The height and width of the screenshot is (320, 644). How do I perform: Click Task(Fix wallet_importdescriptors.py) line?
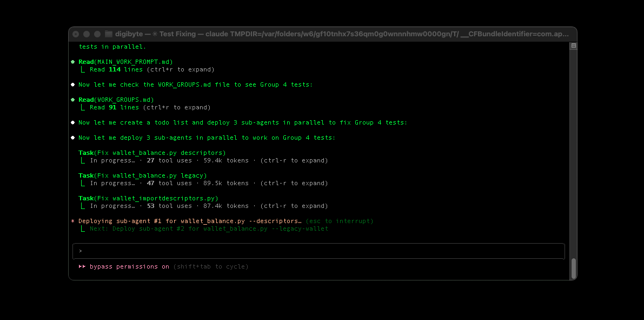148,198
